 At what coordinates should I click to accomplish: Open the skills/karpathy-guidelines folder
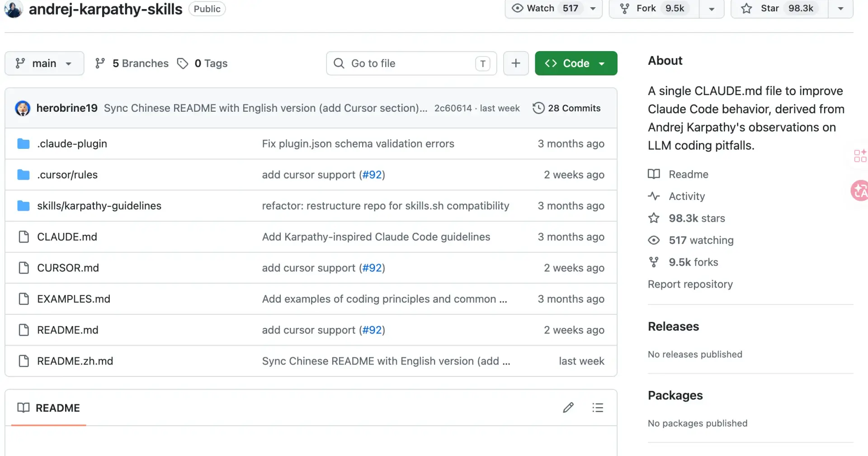(x=99, y=206)
